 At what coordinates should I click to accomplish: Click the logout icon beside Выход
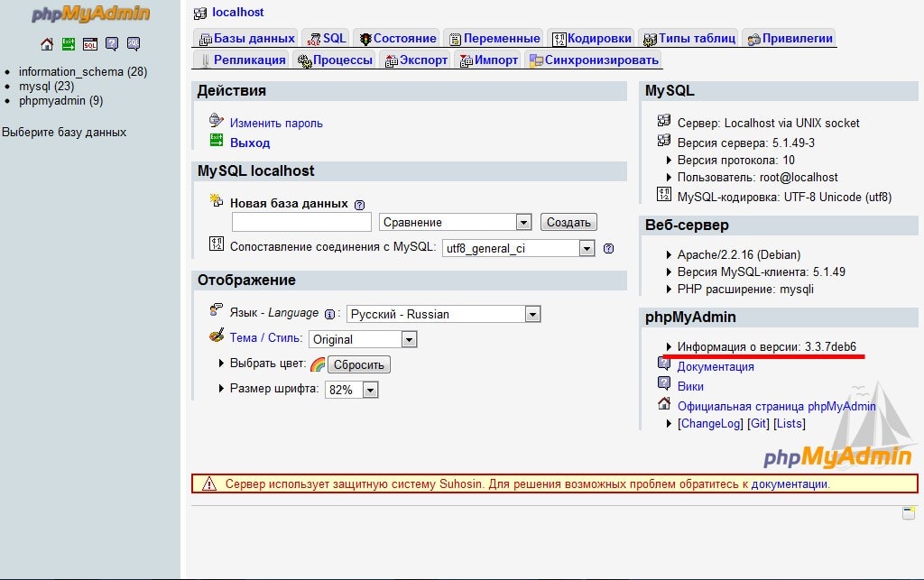click(x=217, y=140)
